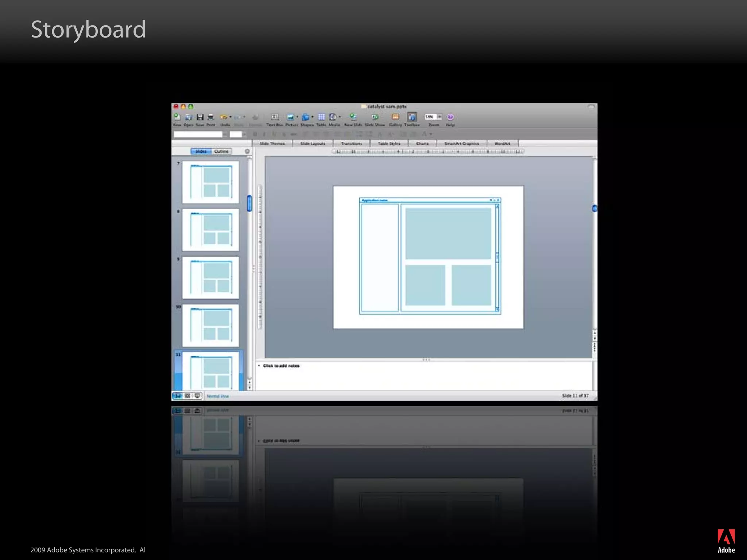Start the Slide Show
Image resolution: width=747 pixels, height=560 pixels.
375,117
